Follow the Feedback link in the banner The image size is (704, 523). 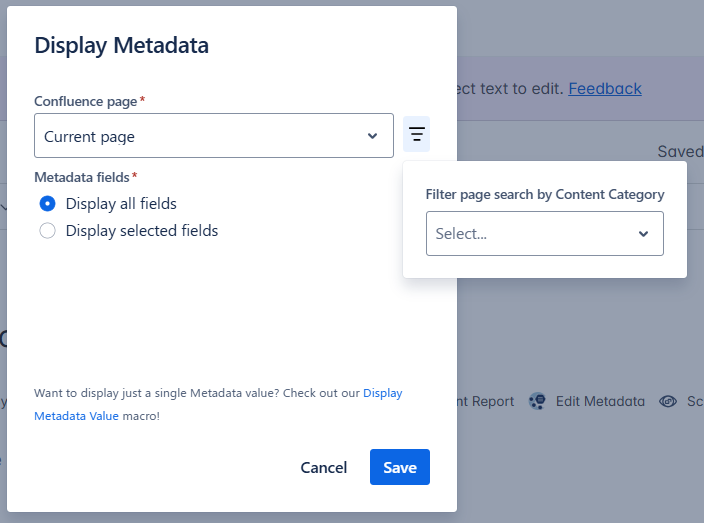point(605,89)
